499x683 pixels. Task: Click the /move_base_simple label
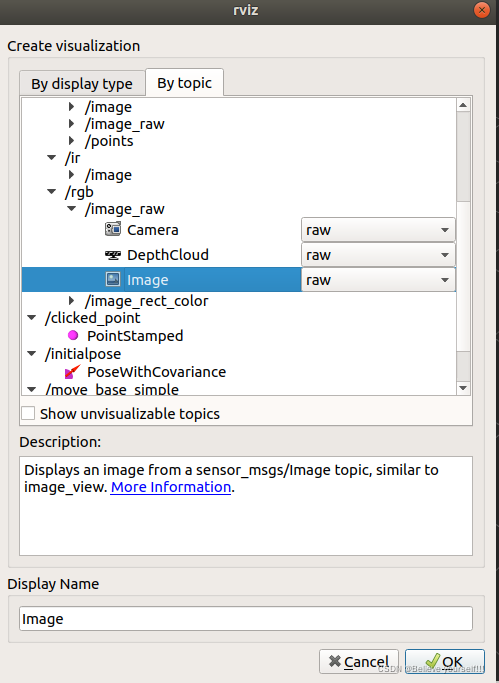point(112,389)
